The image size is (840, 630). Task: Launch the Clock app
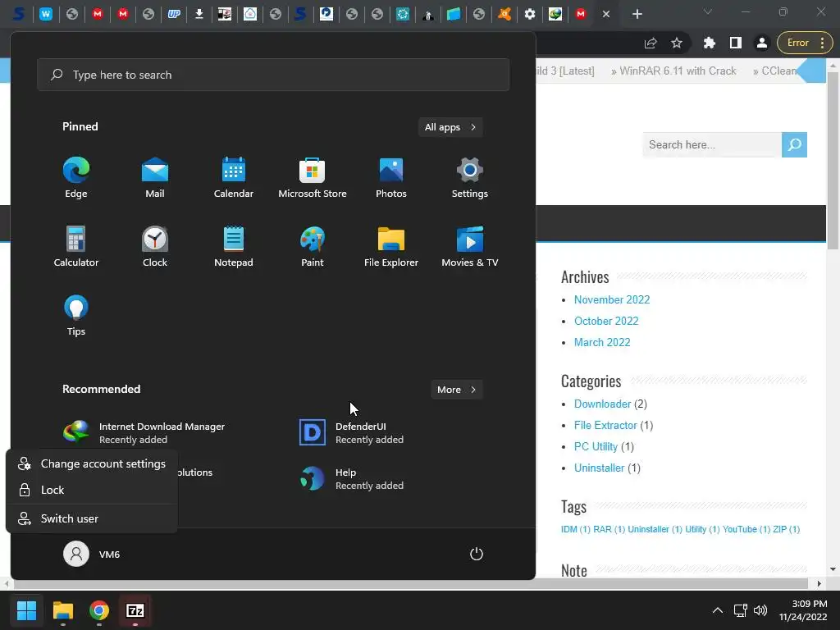coord(155,246)
